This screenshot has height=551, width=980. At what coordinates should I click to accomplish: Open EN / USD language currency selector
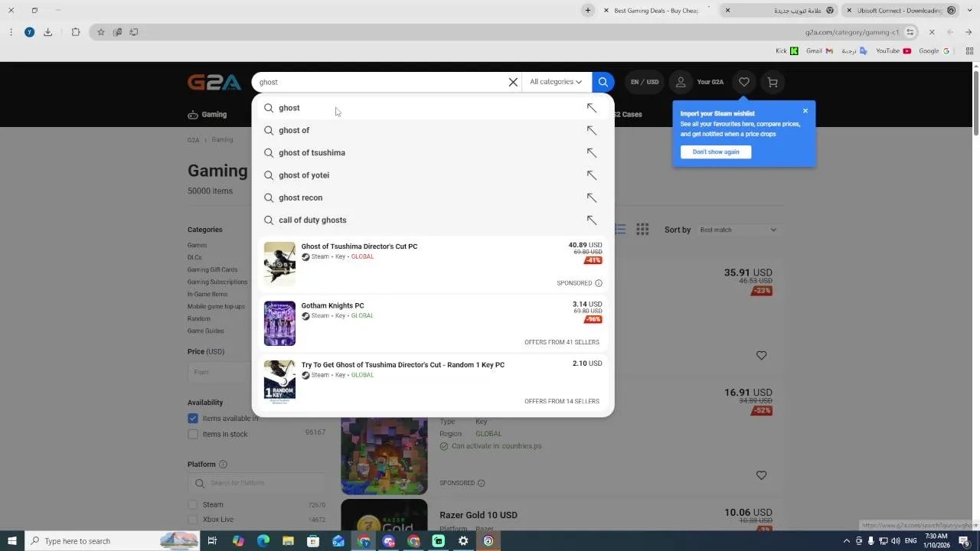pos(644,82)
